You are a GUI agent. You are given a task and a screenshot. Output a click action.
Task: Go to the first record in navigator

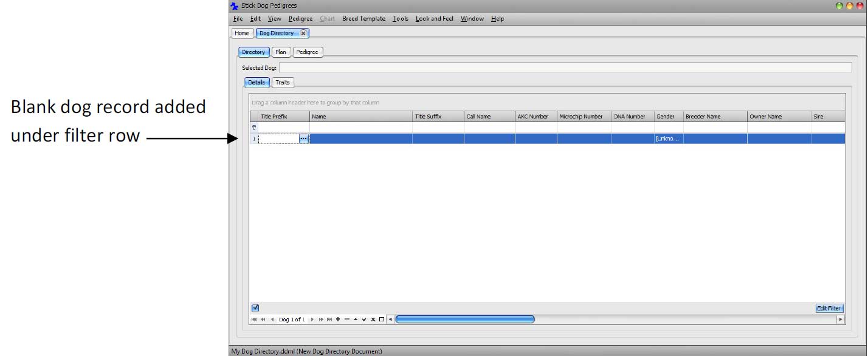[254, 320]
